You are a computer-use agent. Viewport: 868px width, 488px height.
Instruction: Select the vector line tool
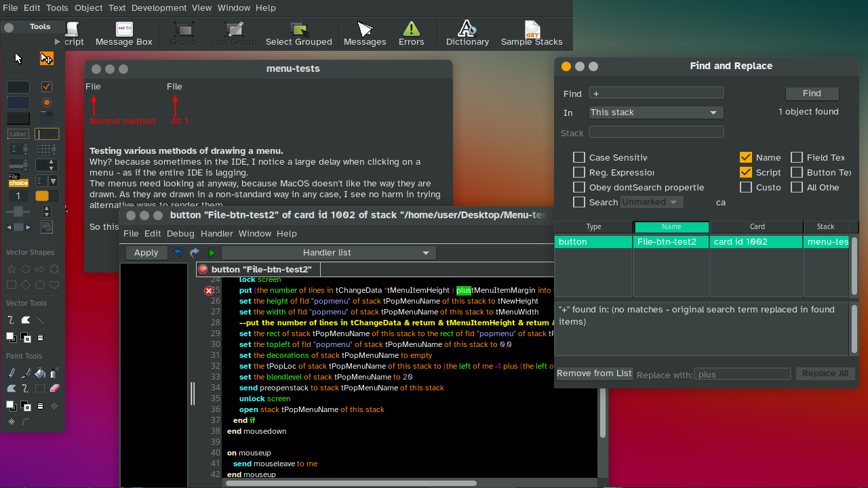pyautogui.click(x=40, y=320)
